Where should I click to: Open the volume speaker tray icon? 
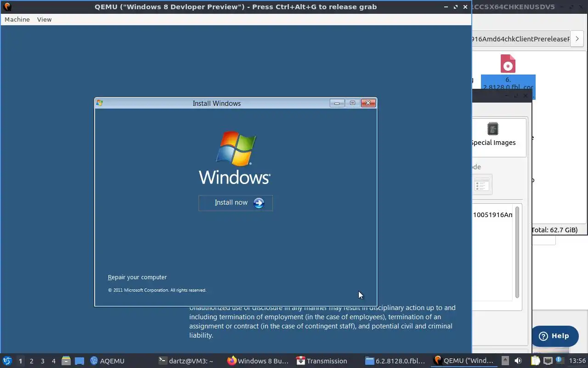pos(518,361)
